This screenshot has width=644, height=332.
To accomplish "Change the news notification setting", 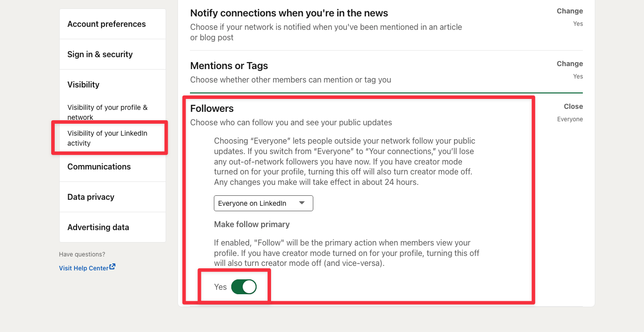I will [570, 11].
